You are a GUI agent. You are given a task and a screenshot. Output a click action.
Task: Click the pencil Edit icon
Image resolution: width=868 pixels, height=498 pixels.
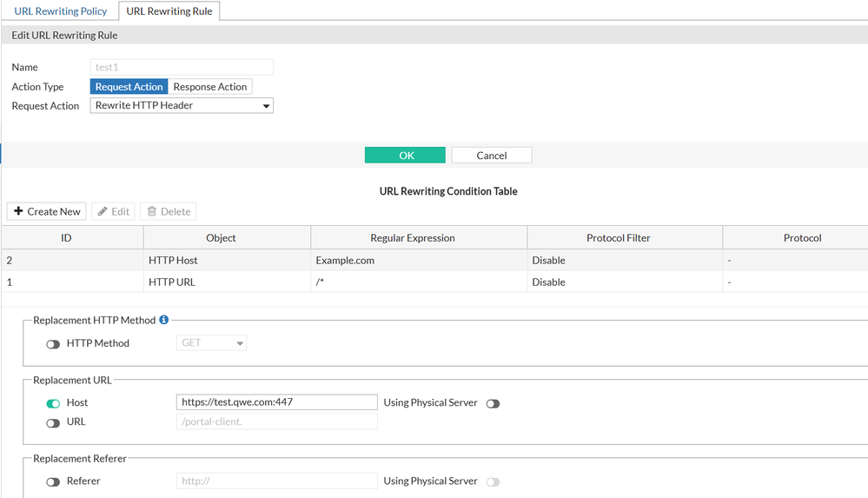[103, 211]
